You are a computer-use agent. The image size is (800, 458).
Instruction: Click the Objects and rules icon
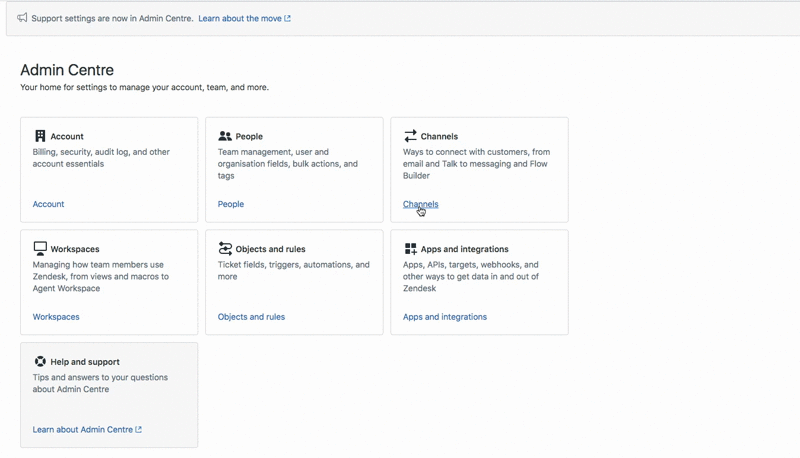(225, 248)
